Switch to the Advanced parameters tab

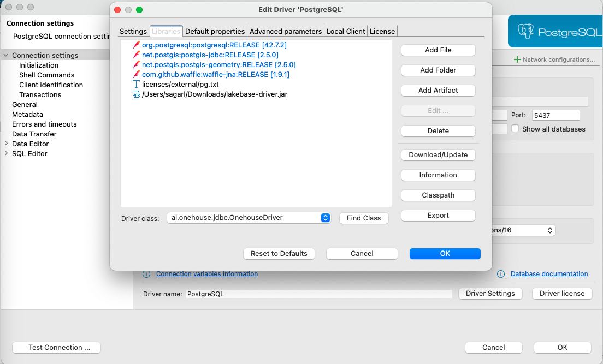coord(286,31)
